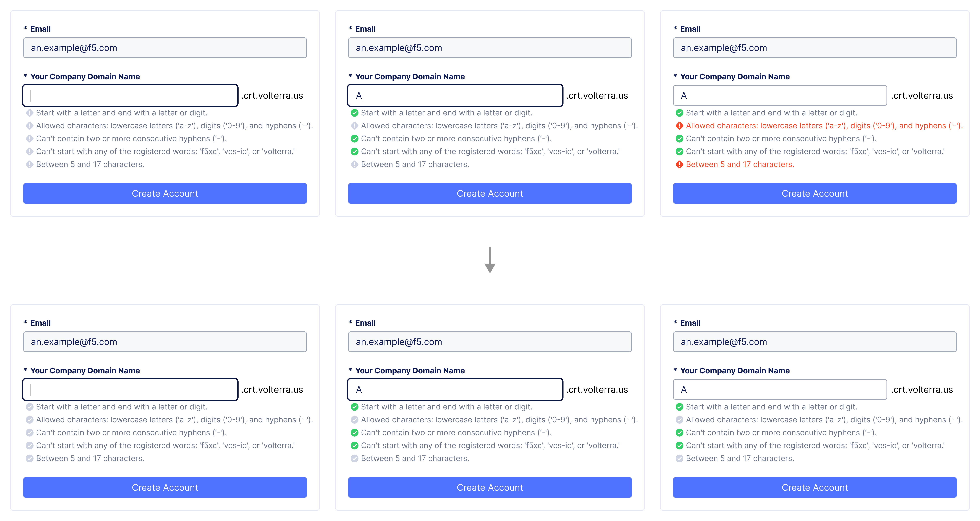The width and height of the screenshot is (980, 521).
Task: Click gray check icon beside 'Allowed characters' in bottom-left form
Action: 29,420
